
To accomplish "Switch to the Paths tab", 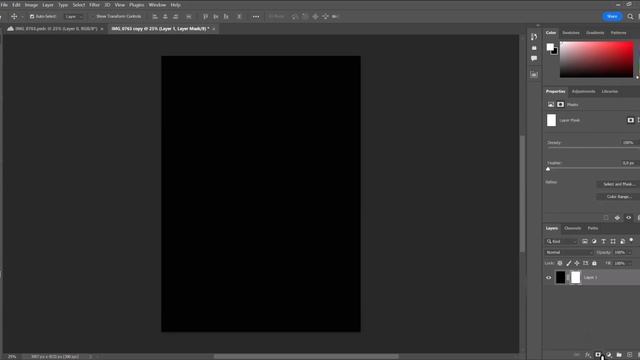I will tap(593, 228).
